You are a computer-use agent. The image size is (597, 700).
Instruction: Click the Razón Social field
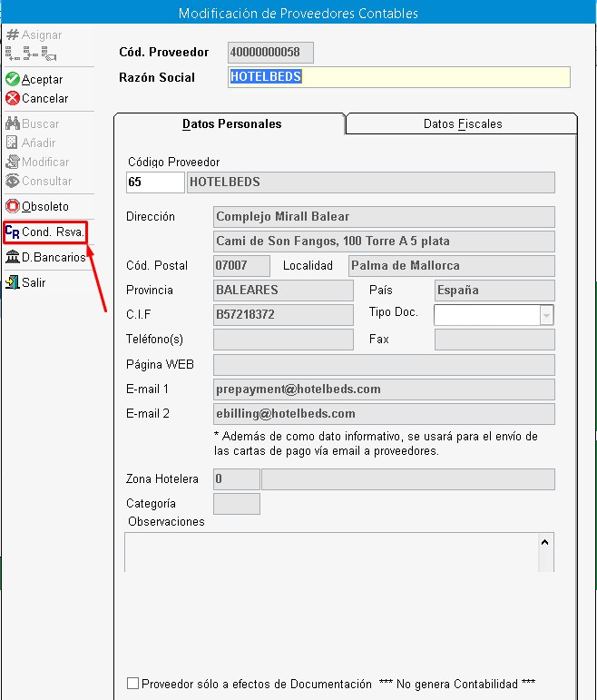(398, 77)
